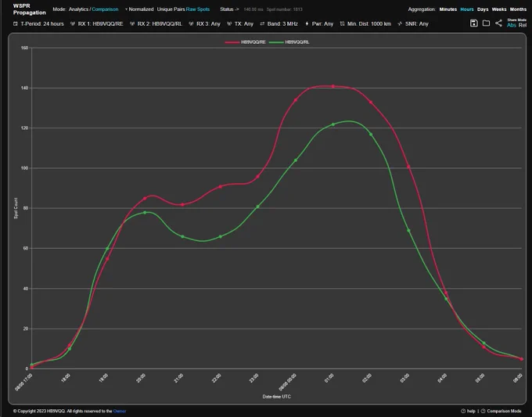
Task: Open the Comparison Mode footer link
Action: pyautogui.click(x=504, y=411)
